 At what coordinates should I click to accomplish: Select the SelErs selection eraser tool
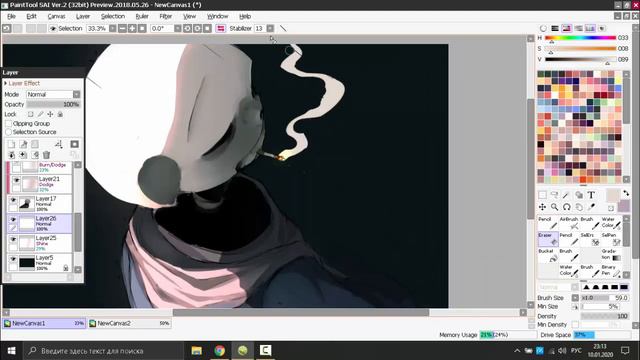(x=590, y=239)
